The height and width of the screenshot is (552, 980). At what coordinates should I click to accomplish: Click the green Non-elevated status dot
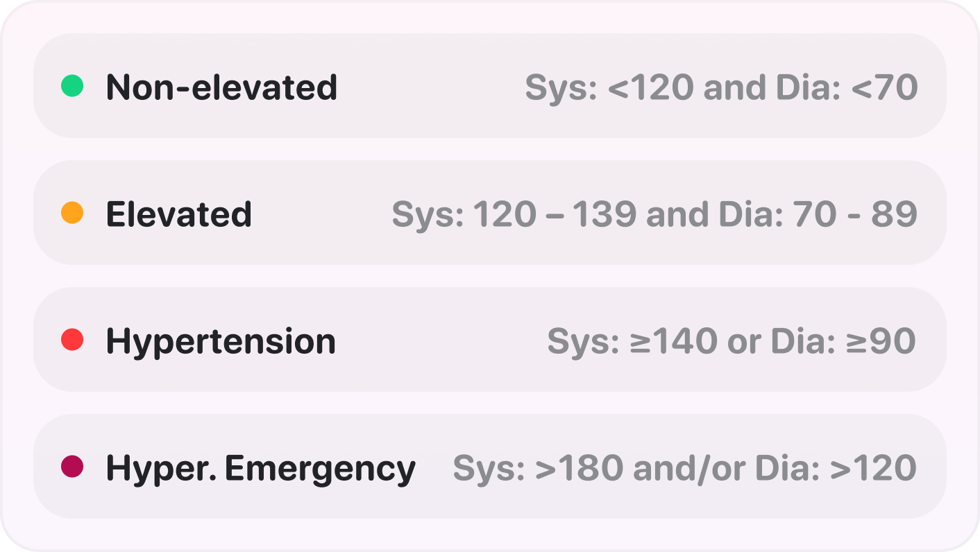tap(72, 86)
